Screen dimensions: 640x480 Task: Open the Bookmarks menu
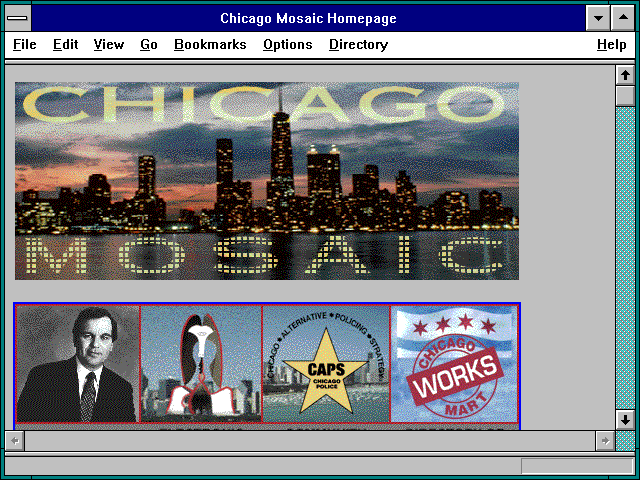(x=210, y=44)
